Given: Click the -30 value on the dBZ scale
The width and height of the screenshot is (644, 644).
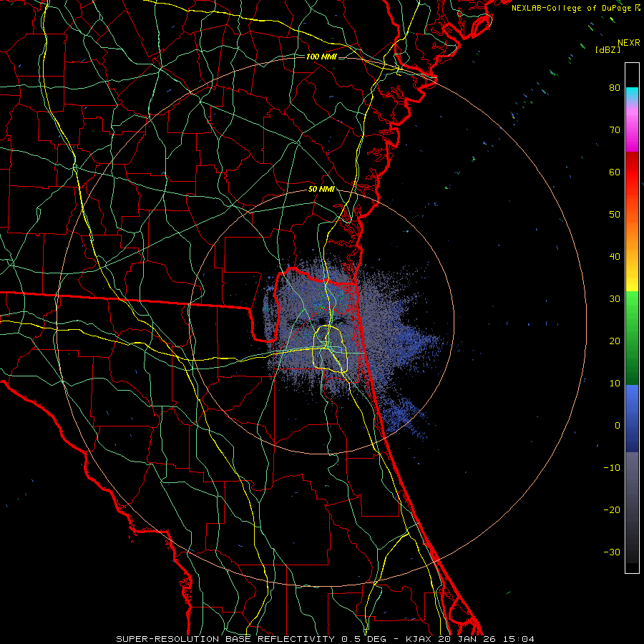Looking at the screenshot, I should pos(612,552).
